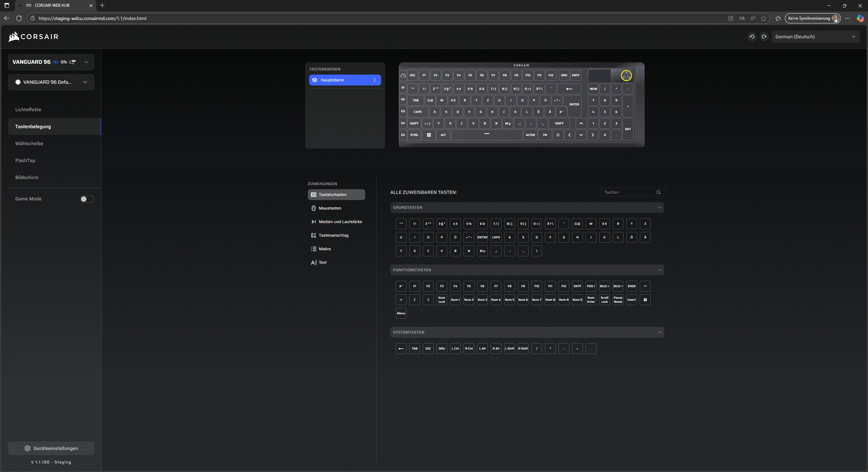This screenshot has width=868, height=472.
Task: Add browser page to favorites star
Action: coord(763,18)
